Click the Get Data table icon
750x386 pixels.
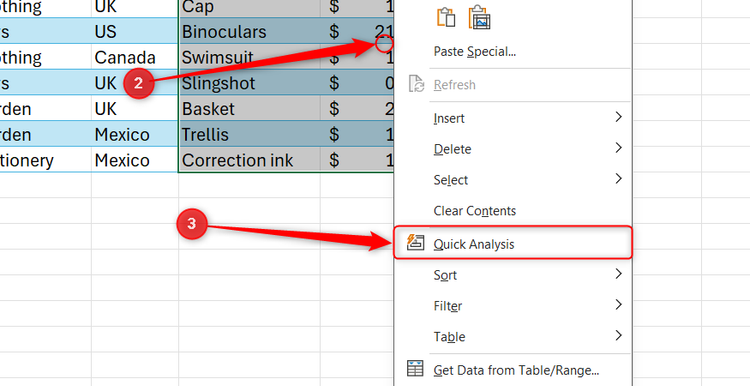415,369
